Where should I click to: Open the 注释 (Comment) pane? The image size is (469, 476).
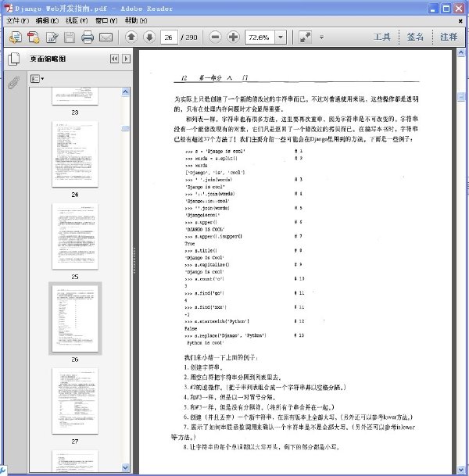[x=449, y=37]
